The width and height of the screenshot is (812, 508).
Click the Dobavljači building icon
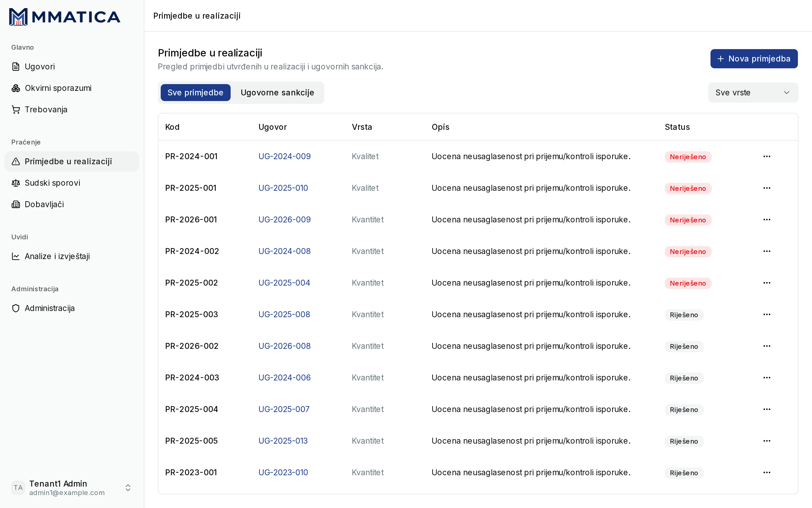(16, 205)
